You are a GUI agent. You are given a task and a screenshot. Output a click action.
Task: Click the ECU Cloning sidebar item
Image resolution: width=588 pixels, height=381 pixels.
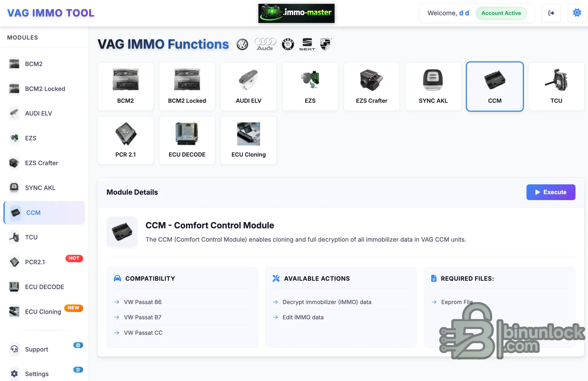(x=43, y=311)
